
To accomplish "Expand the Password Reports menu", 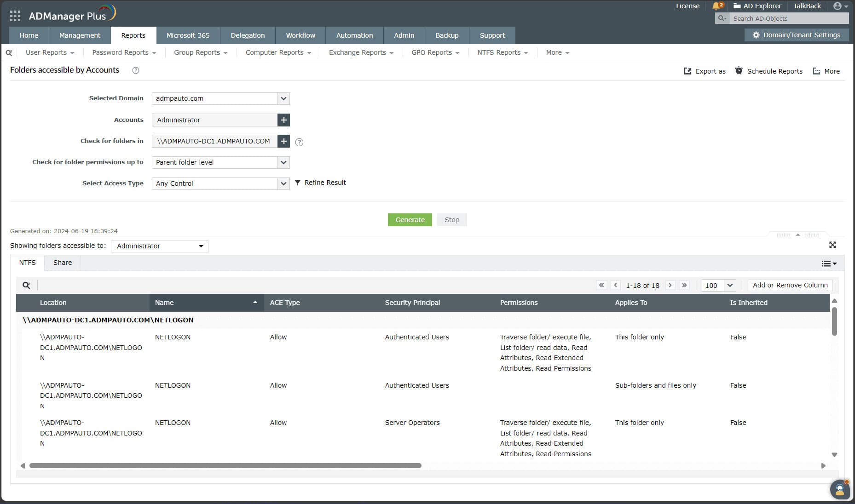I will (x=124, y=53).
